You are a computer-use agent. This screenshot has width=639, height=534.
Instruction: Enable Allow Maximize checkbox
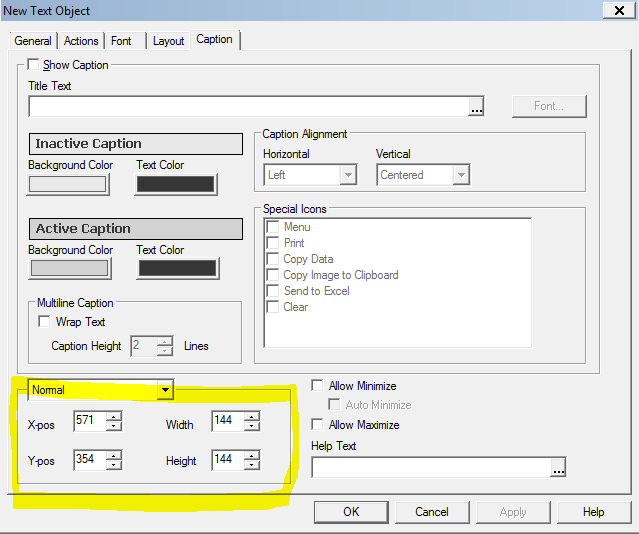pos(317,424)
